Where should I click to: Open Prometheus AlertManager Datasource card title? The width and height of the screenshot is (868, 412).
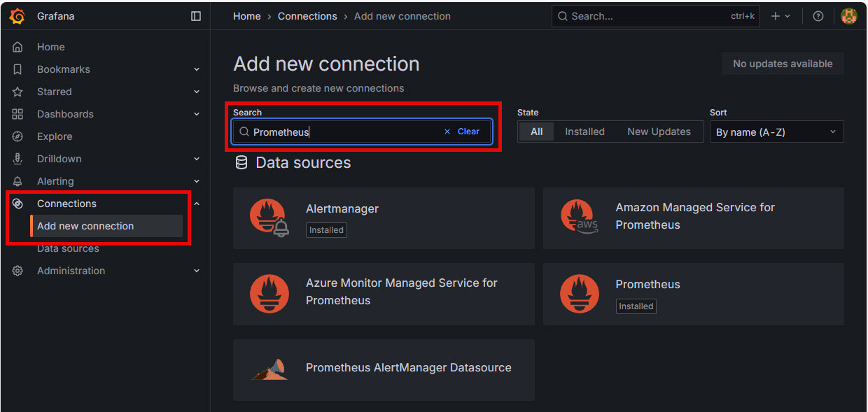(409, 368)
